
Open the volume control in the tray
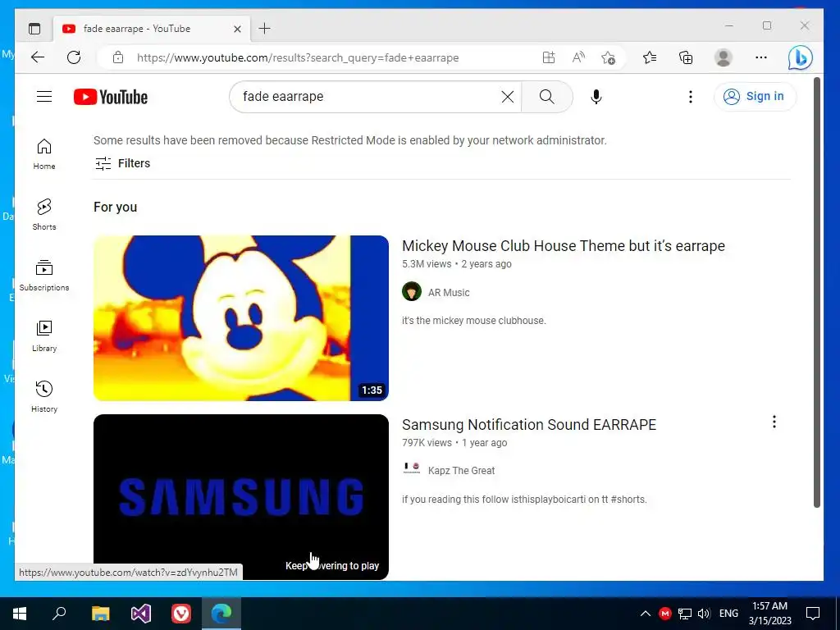(x=704, y=614)
